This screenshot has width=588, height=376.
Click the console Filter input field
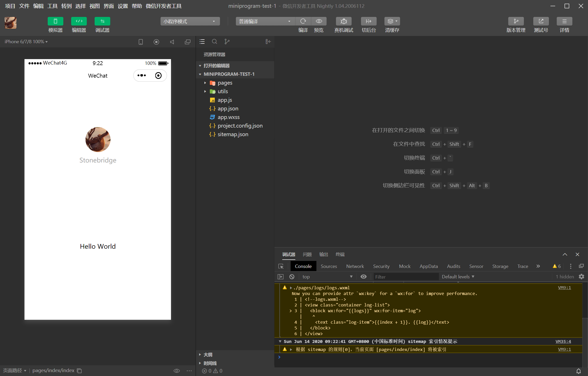tap(406, 277)
